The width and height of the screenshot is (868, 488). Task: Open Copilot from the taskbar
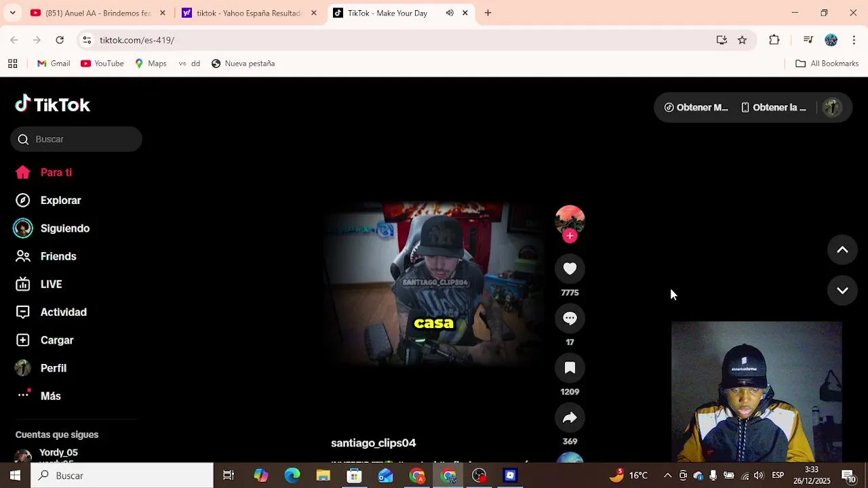pos(261,476)
